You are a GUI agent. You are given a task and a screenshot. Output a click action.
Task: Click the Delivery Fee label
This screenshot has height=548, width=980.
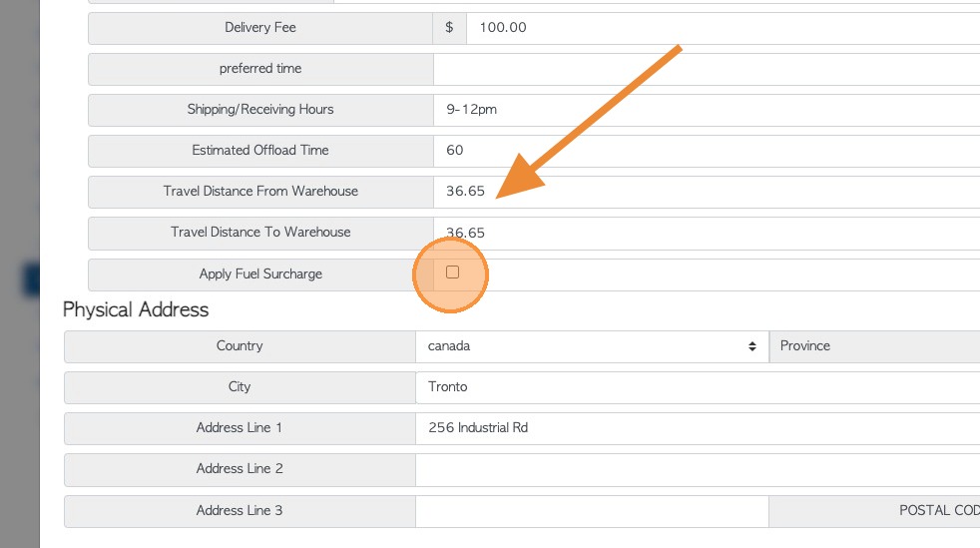point(260,28)
